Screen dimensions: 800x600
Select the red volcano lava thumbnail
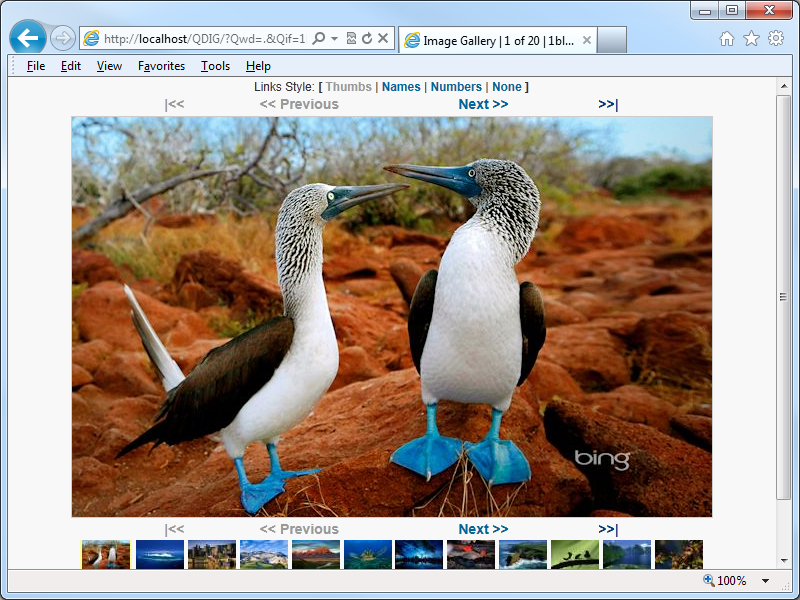coord(471,555)
